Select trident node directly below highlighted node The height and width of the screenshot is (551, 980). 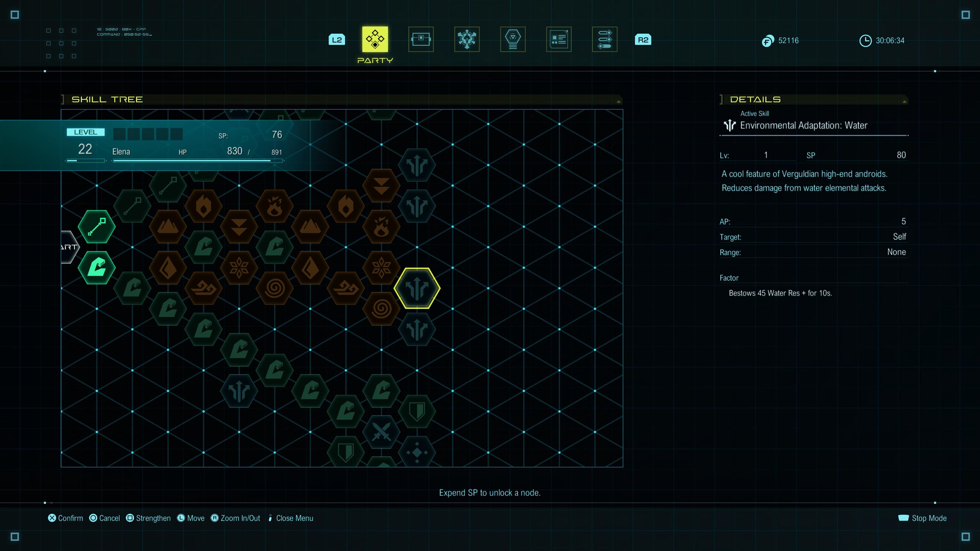417,329
